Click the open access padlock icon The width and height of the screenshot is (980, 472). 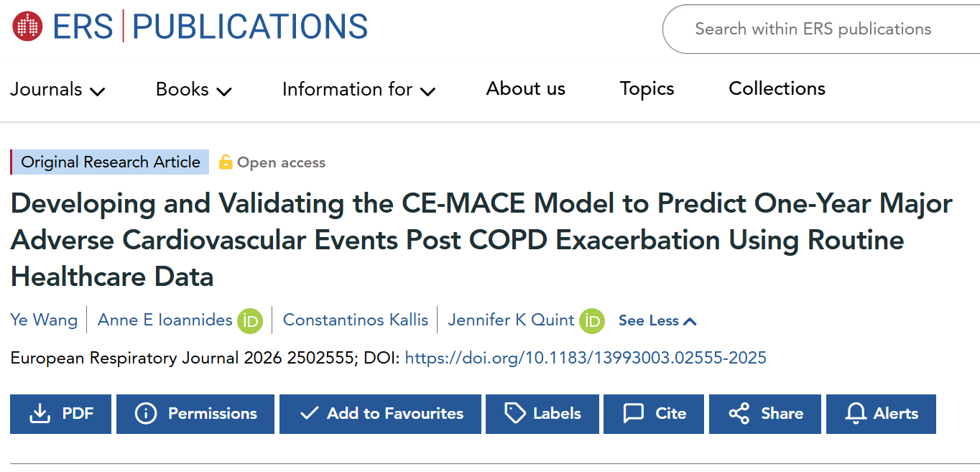(x=226, y=162)
